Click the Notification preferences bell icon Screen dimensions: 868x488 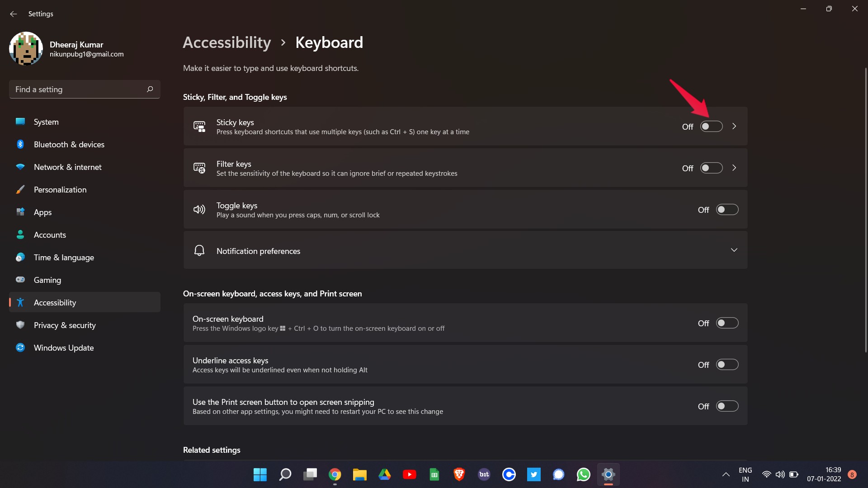click(x=199, y=251)
